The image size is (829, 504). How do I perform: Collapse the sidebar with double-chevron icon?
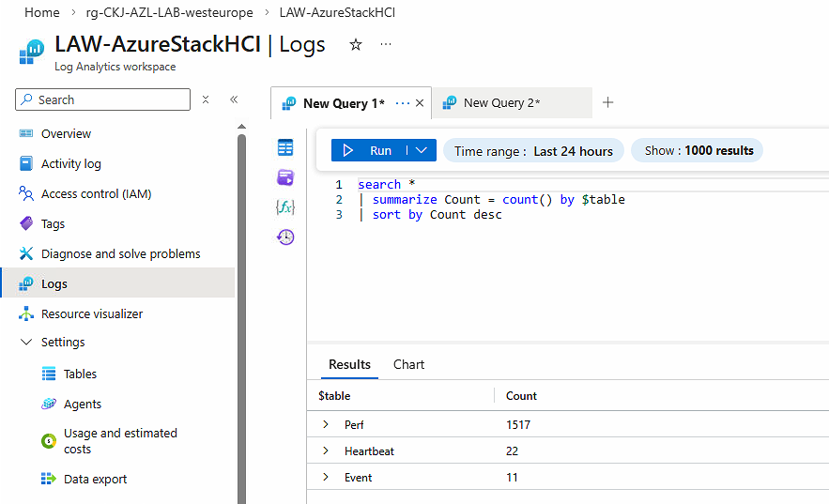point(234,99)
